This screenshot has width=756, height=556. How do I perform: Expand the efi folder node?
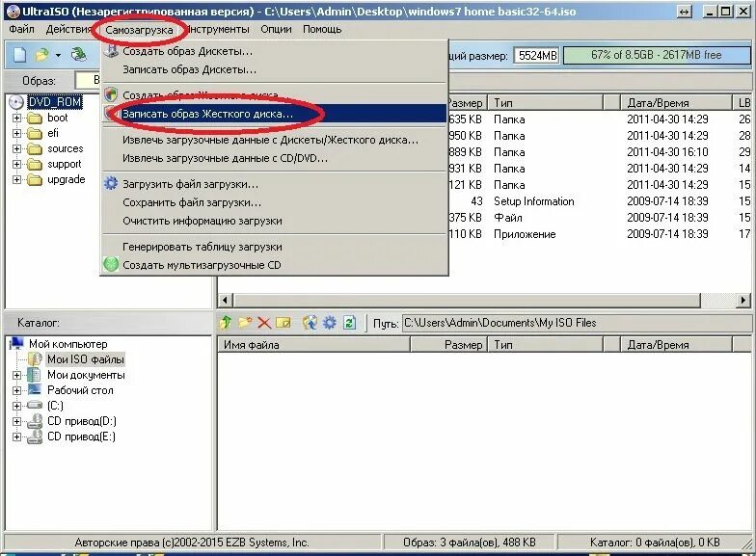click(x=17, y=133)
